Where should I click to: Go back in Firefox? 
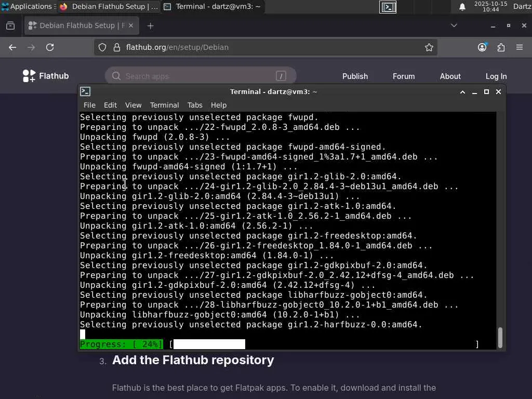(12, 47)
